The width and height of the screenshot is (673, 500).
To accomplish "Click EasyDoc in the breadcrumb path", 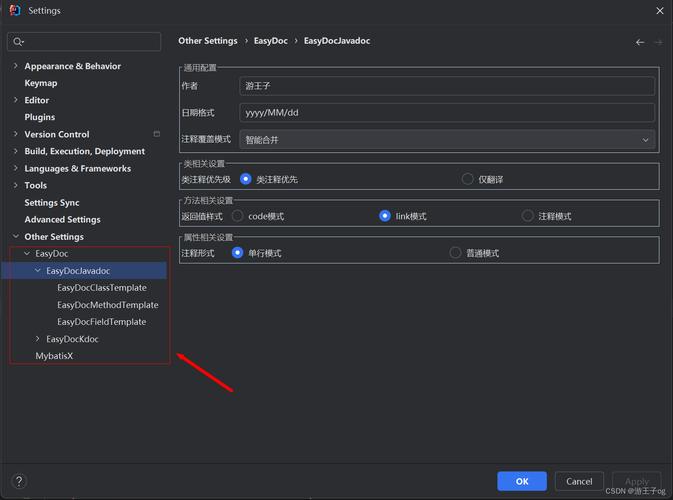I will coord(270,41).
